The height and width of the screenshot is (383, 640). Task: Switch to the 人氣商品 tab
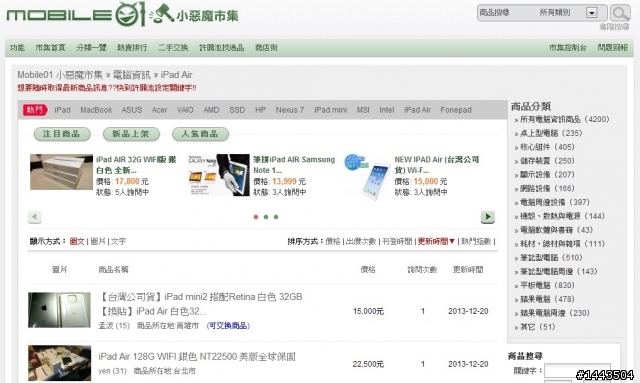(200, 134)
